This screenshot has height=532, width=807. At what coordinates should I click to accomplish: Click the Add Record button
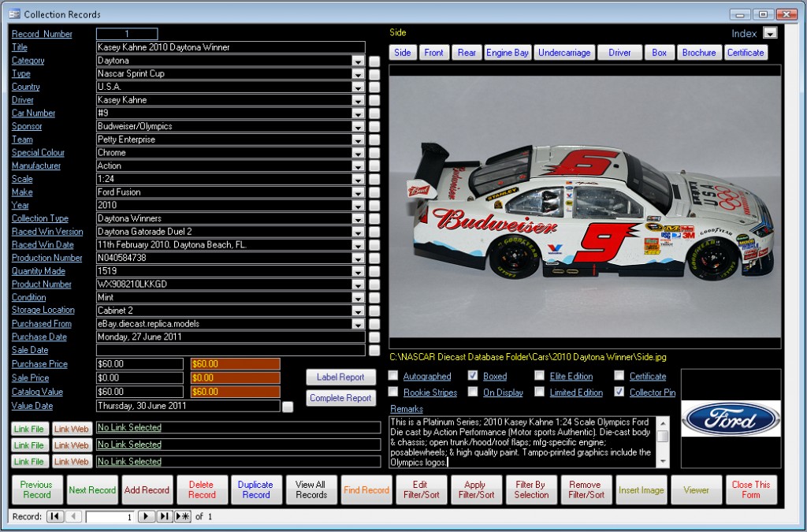tap(147, 490)
